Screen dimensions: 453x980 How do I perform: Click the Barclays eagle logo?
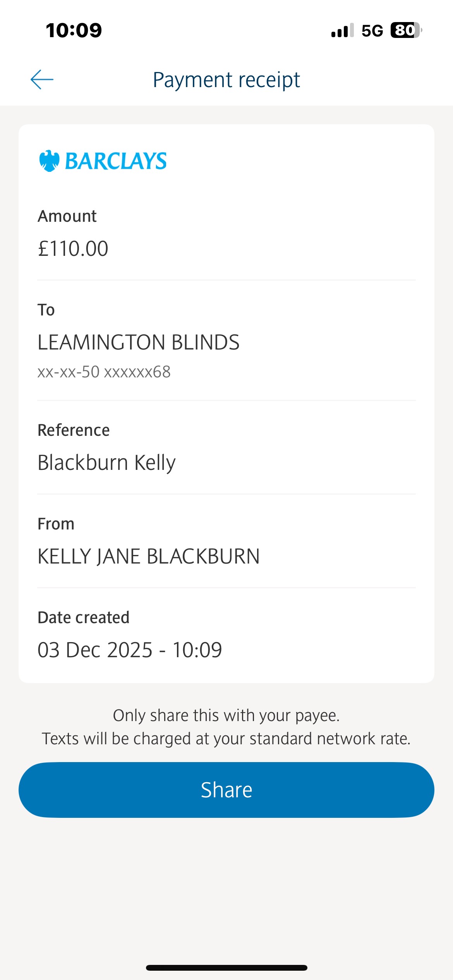point(49,161)
